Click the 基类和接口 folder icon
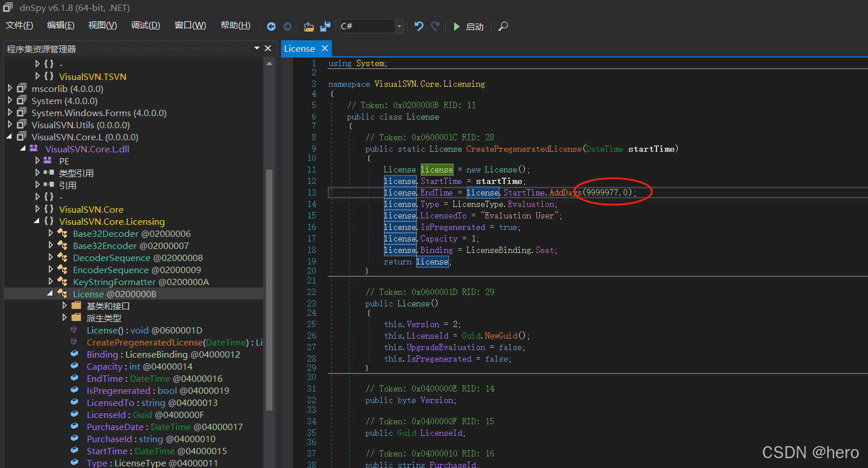The width and height of the screenshot is (868, 468). point(76,306)
